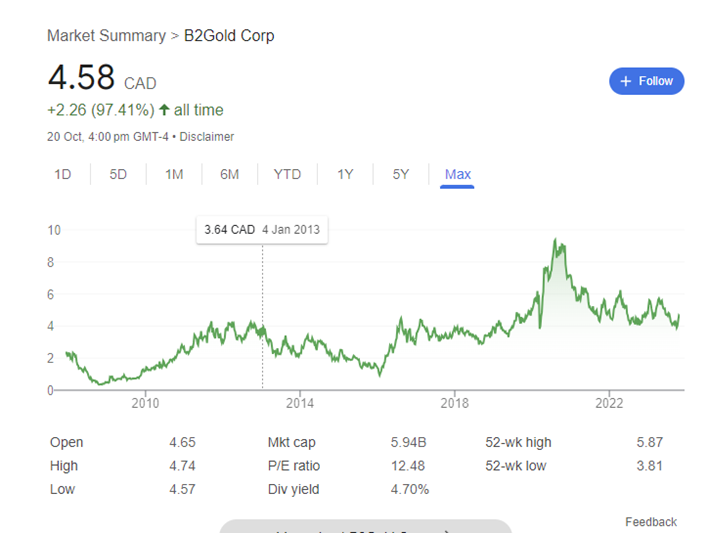Open the Market Summary link
The height and width of the screenshot is (533, 709).
click(x=107, y=36)
